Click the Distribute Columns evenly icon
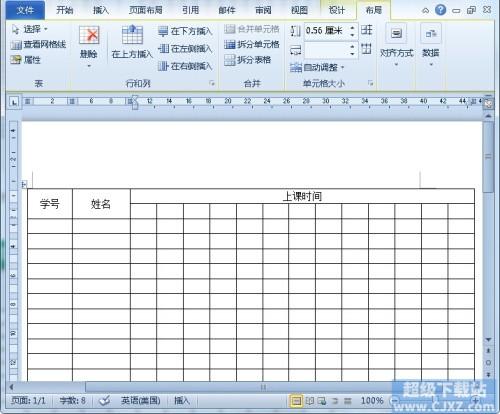 367,49
